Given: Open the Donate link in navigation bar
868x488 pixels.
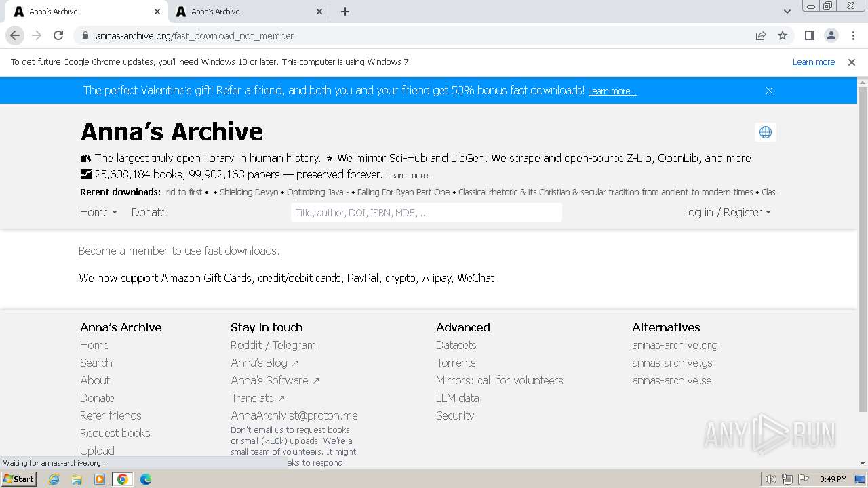Looking at the screenshot, I should [x=149, y=212].
